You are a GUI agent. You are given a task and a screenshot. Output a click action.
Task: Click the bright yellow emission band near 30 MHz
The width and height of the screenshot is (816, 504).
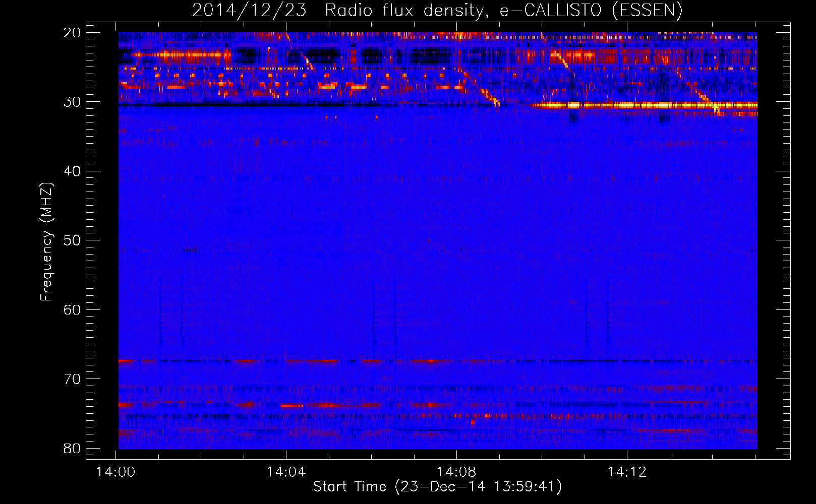(x=644, y=105)
